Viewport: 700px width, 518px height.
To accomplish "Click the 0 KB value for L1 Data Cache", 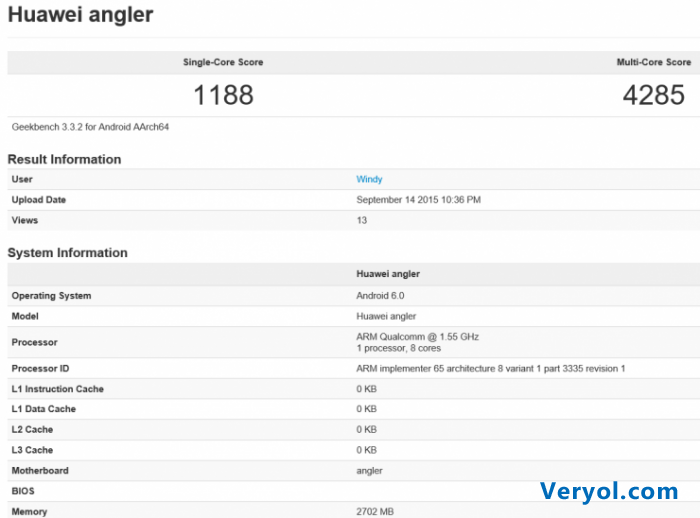I will coord(367,409).
